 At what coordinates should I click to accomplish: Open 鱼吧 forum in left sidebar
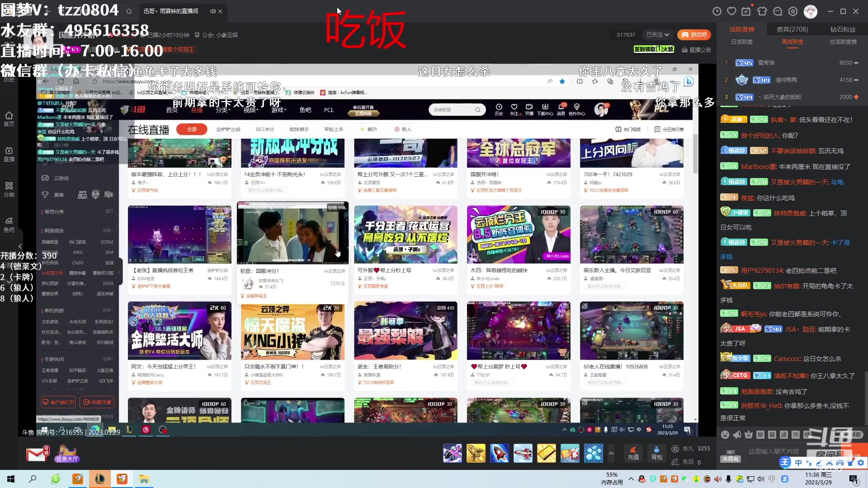9,225
